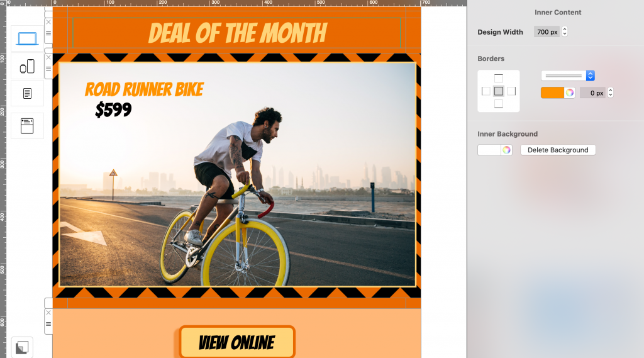Click the layers icon at bottom left
The image size is (644, 358).
click(22, 347)
